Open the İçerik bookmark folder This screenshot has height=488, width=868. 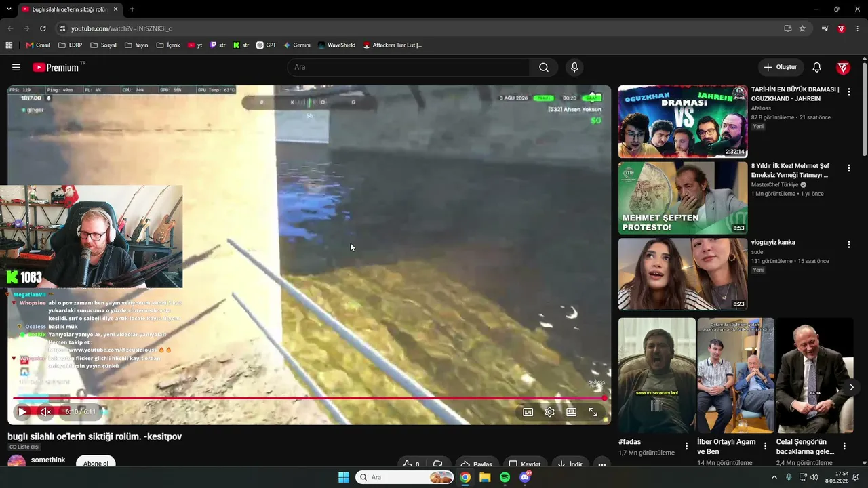pyautogui.click(x=168, y=45)
